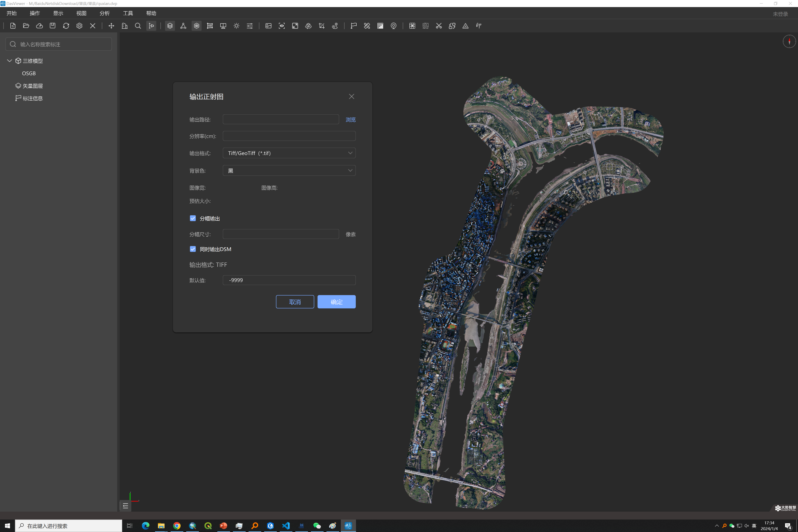
Task: Click the crossed ruler measure icon
Action: [367, 26]
